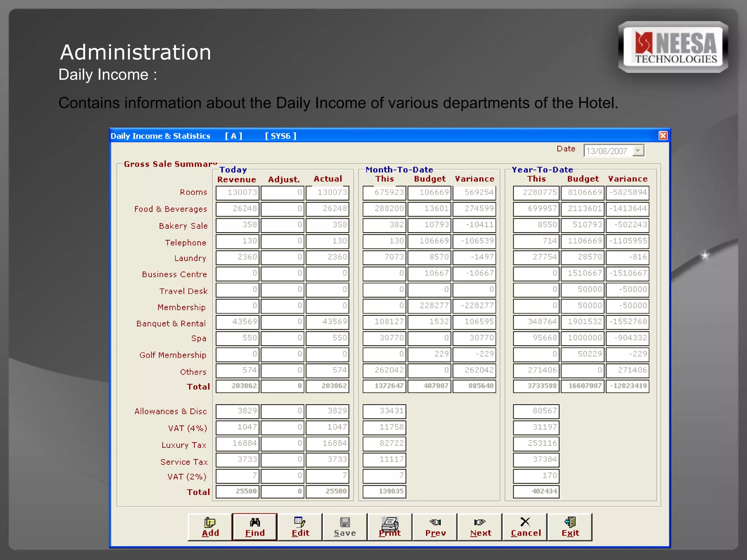This screenshot has height=560, width=747.
Task: Click Month-To-Date Total This field 1372647
Action: [x=384, y=386]
